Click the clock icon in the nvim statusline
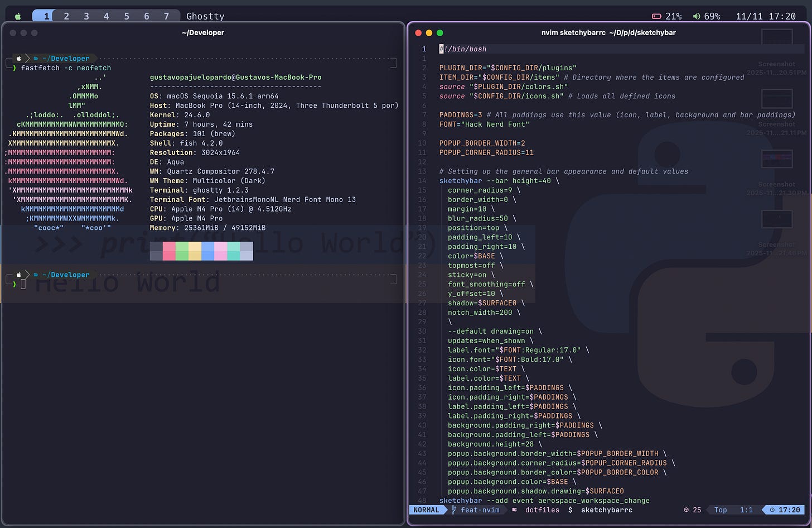The height and width of the screenshot is (528, 812). (772, 510)
